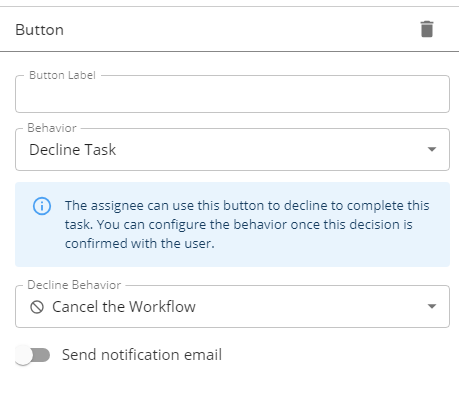Open the Decline Behavior dropdown
This screenshot has height=398, width=459.
pos(232,306)
